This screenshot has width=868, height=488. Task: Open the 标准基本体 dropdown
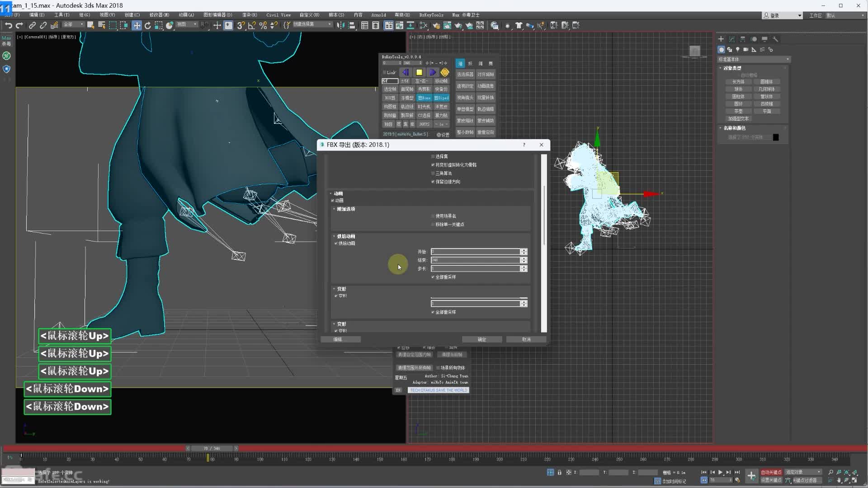(x=754, y=59)
